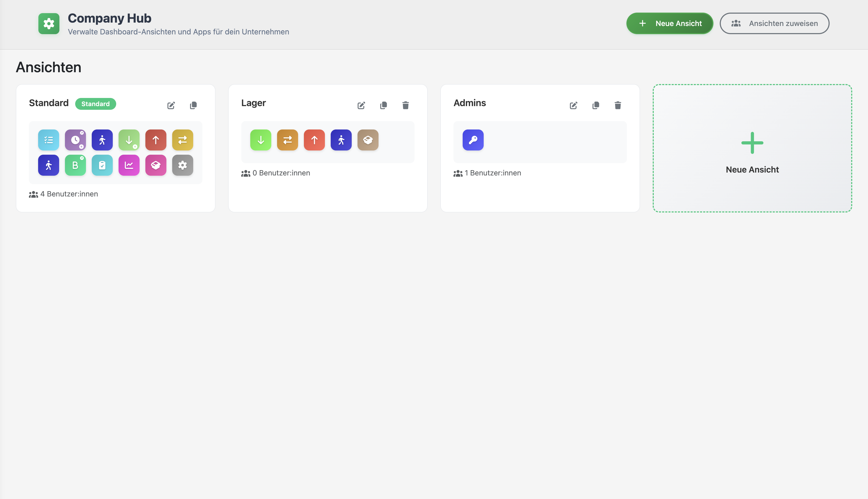Open the tan box app in Lager
Viewport: 868px width, 499px height.
tap(368, 140)
